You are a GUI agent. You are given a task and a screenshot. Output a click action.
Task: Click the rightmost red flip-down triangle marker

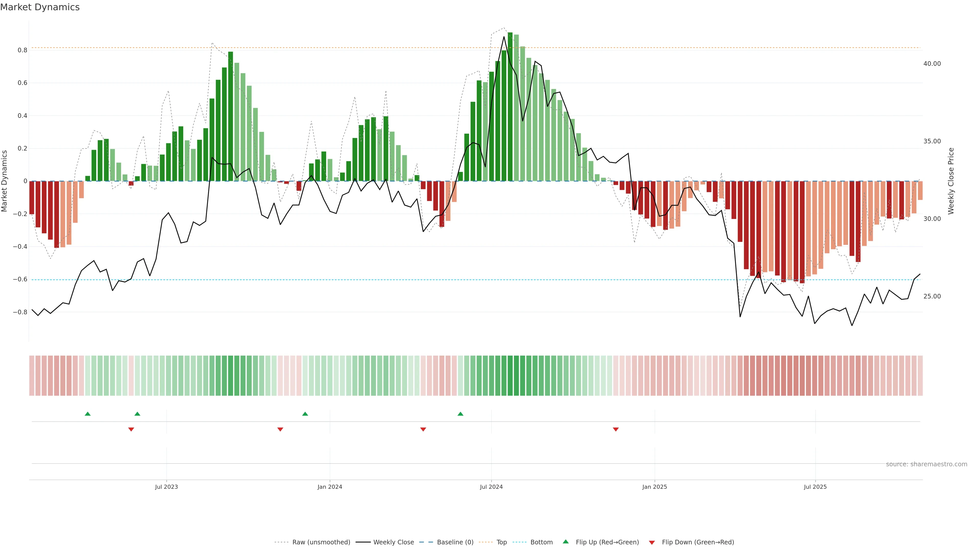click(x=616, y=429)
